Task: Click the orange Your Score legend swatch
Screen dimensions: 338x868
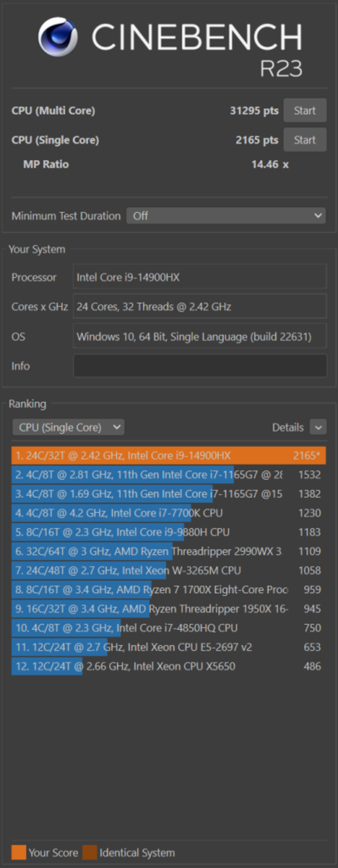Action: (19, 852)
